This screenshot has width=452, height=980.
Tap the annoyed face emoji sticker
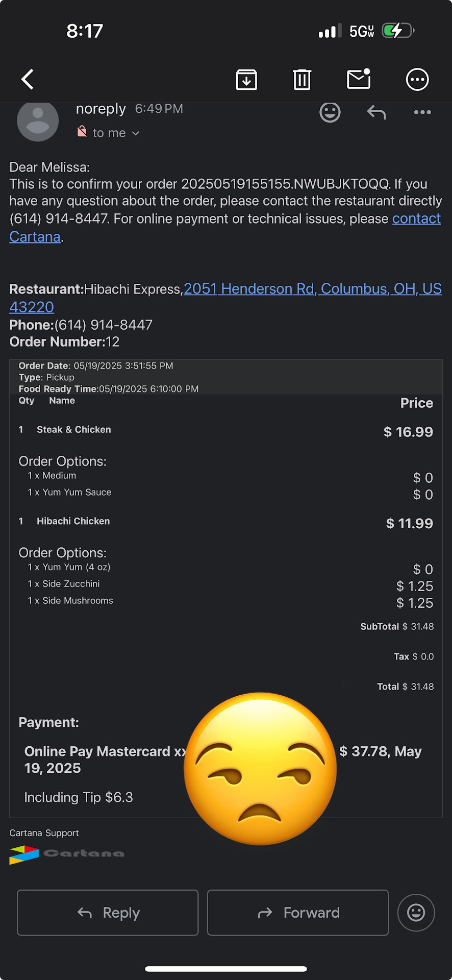coord(260,768)
